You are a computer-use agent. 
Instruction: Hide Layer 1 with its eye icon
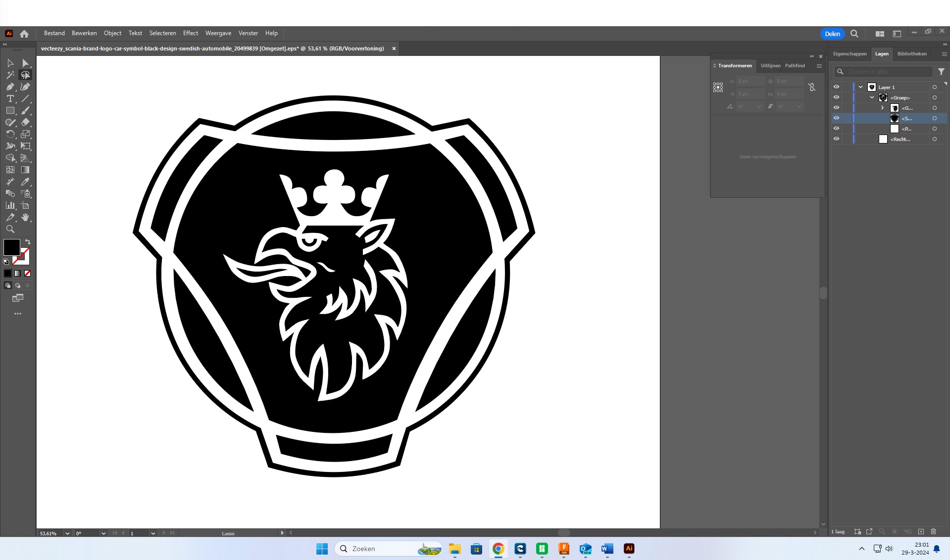(x=836, y=87)
